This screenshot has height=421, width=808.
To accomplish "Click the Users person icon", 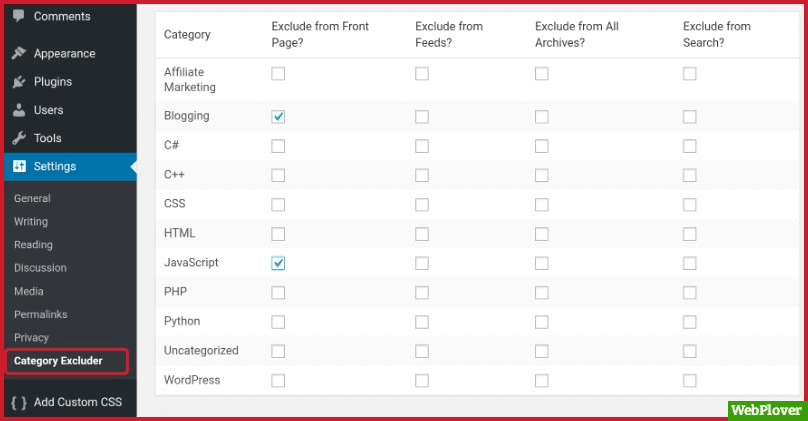I will pos(19,110).
